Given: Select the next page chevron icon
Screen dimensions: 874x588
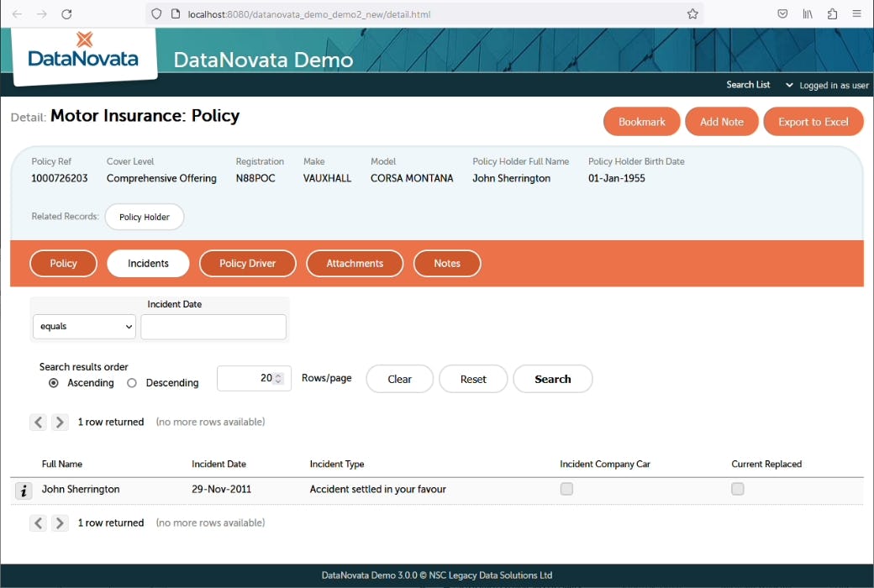Looking at the screenshot, I should click(60, 422).
